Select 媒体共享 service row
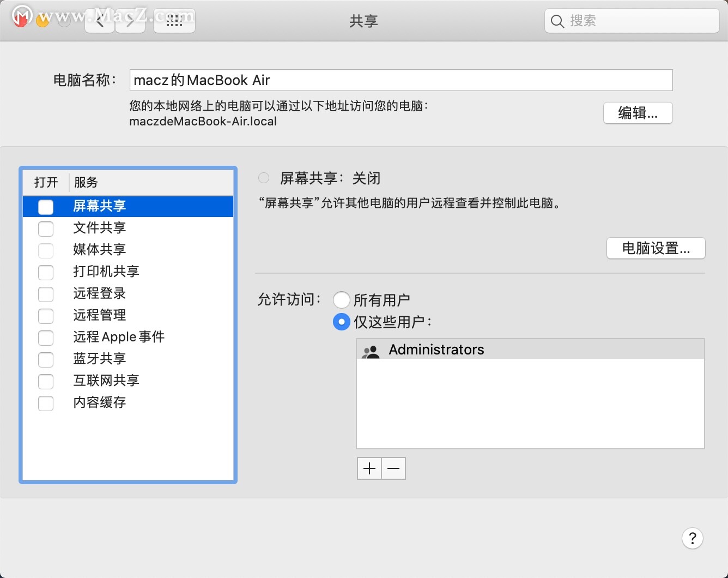The height and width of the screenshot is (578, 728). point(128,250)
